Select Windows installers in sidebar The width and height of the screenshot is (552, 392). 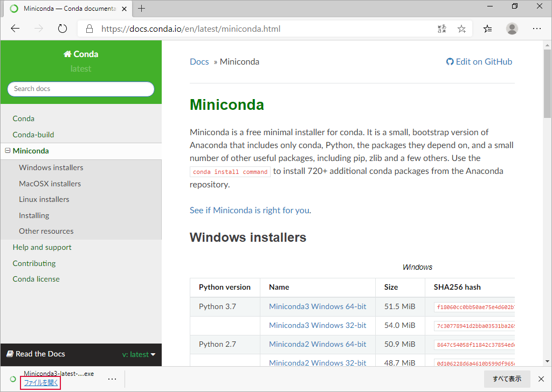[51, 167]
